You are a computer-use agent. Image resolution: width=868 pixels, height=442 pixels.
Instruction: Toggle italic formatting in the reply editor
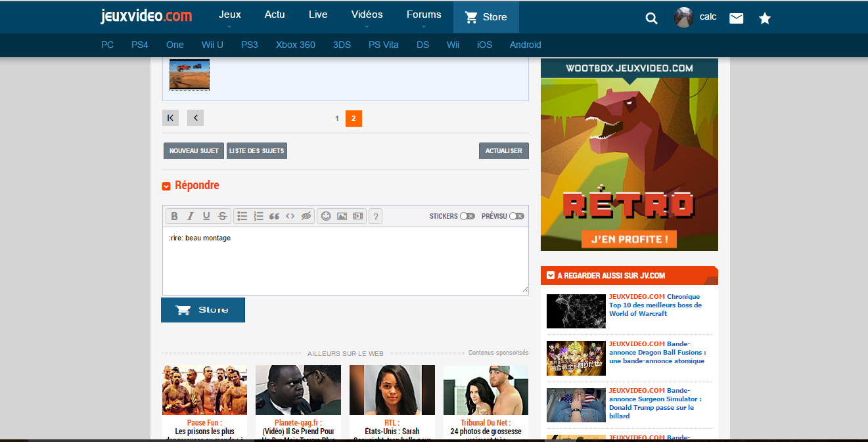point(191,216)
